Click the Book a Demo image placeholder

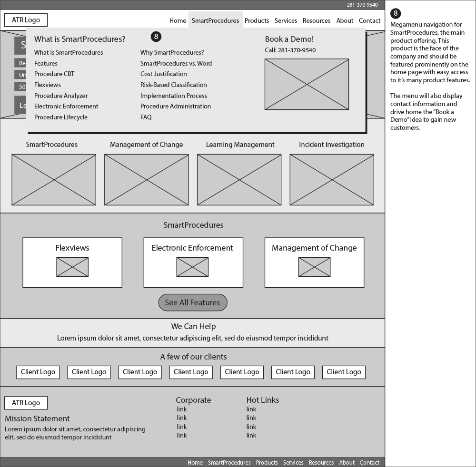[307, 84]
